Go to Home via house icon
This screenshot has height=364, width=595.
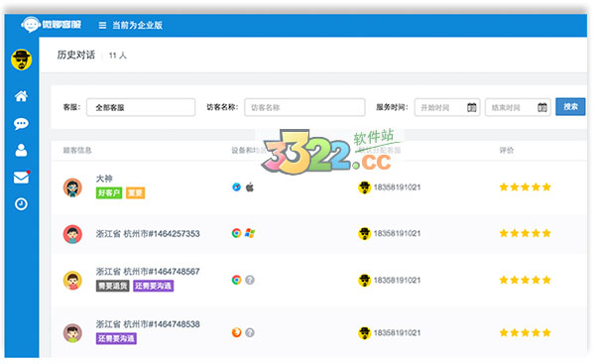21,96
